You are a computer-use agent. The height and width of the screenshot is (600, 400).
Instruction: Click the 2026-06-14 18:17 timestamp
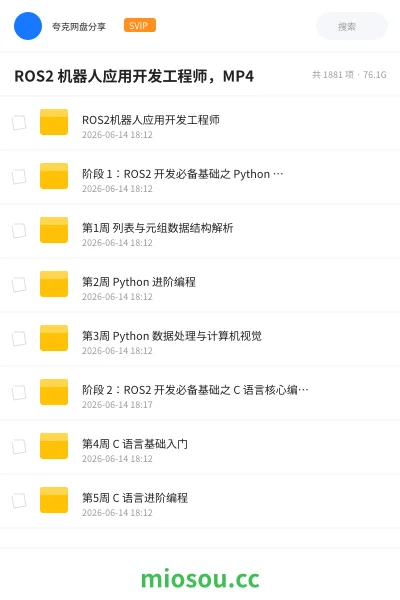117,404
